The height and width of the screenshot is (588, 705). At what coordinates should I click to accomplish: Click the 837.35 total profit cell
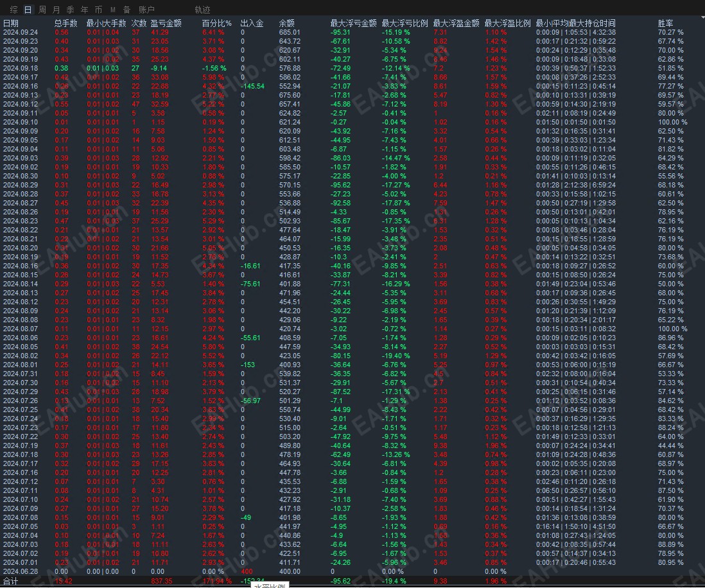pyautogui.click(x=161, y=581)
